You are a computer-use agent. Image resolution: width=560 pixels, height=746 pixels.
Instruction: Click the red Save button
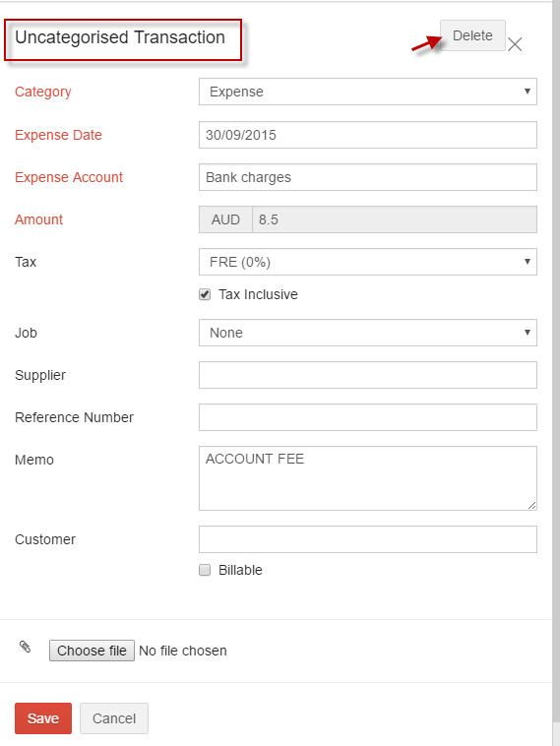coord(43,718)
